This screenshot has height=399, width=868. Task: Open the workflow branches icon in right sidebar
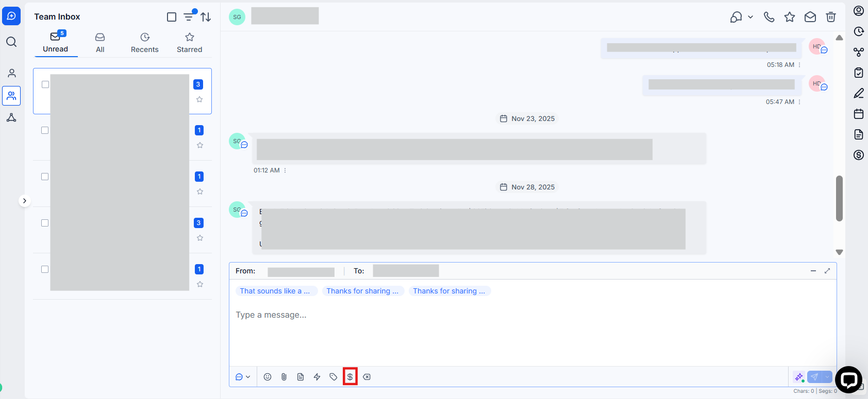click(859, 52)
